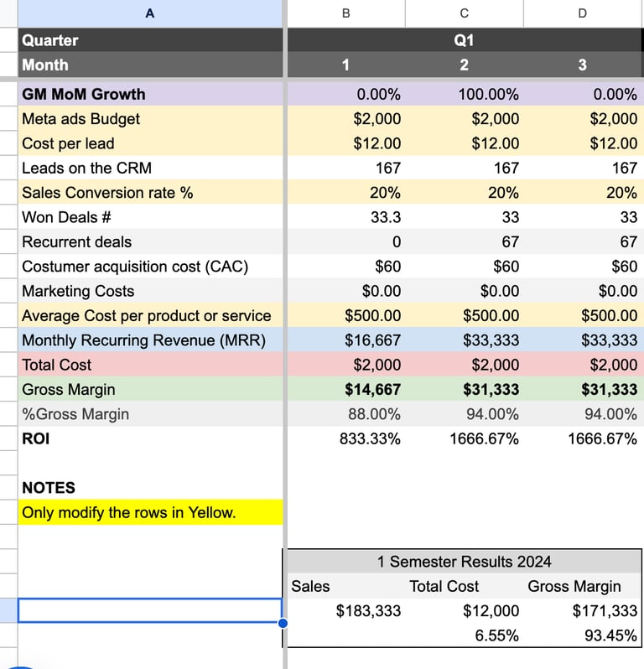This screenshot has width=644, height=669.
Task: Select column B header
Action: pos(345,13)
